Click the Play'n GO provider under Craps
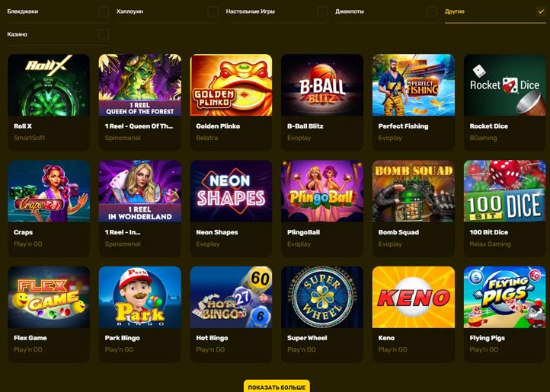 pos(28,244)
